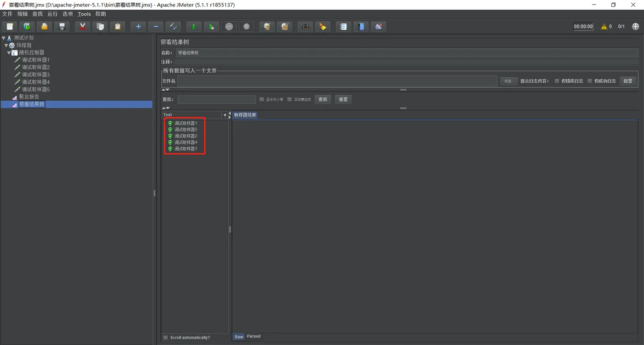Open the Text renderer dropdown
This screenshot has height=345, width=644.
click(x=225, y=115)
